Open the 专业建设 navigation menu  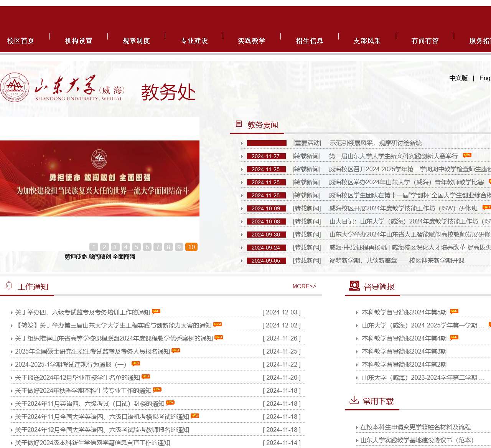coord(194,41)
